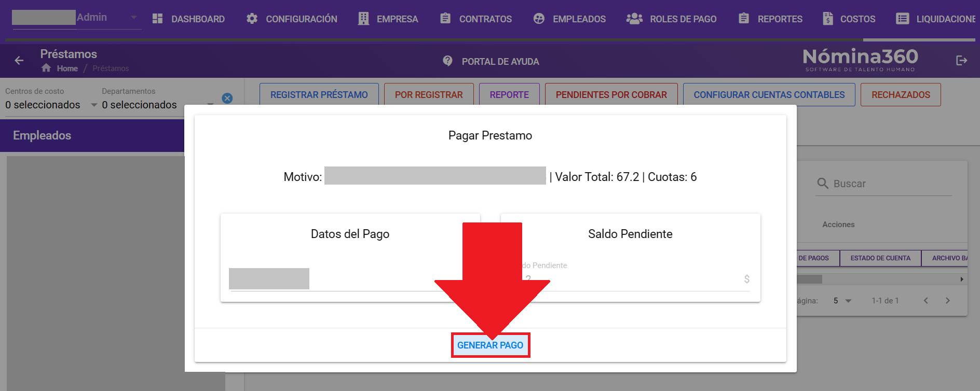The image size is (980, 391).
Task: Click the Generar Pago button
Action: pos(490,345)
